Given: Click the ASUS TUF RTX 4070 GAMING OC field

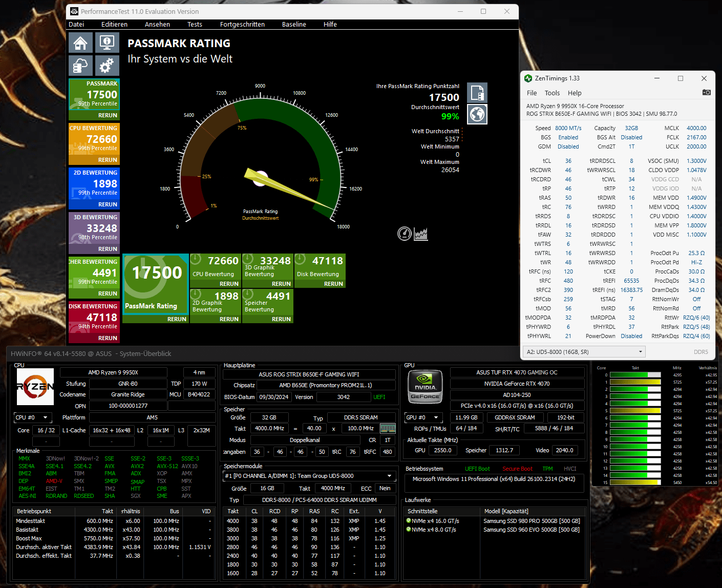Looking at the screenshot, I should coord(517,372).
